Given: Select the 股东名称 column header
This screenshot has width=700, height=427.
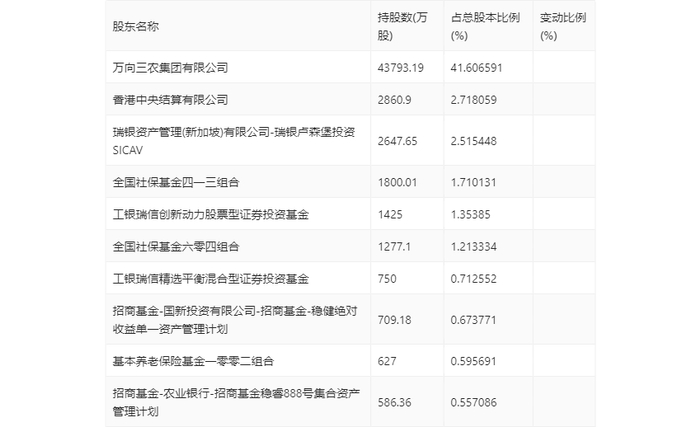Looking at the screenshot, I should [136, 26].
